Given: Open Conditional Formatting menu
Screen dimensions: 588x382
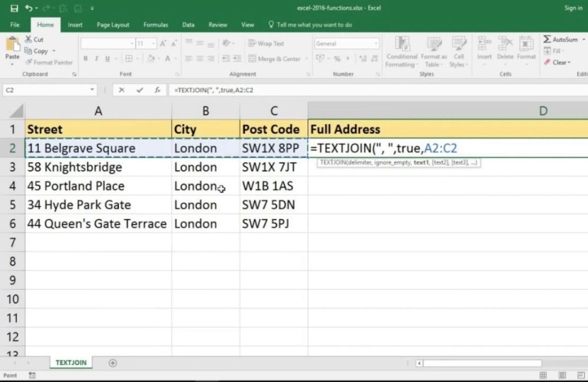Looking at the screenshot, I should coord(402,52).
